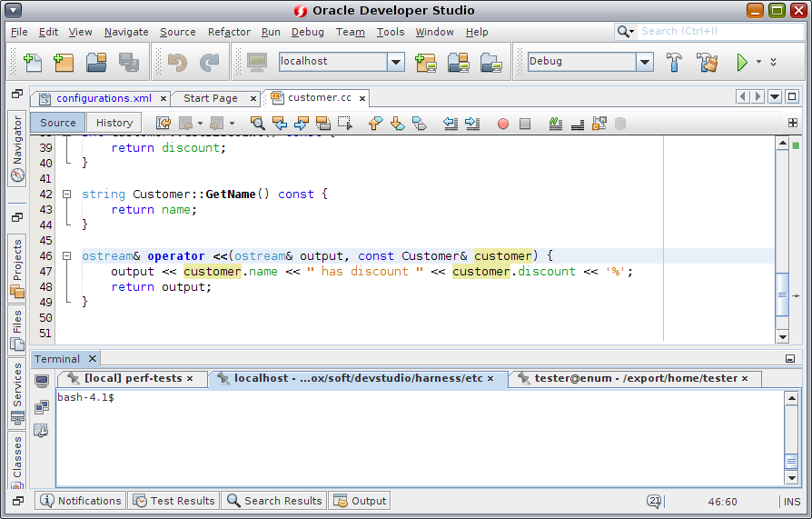The image size is (812, 519).
Task: Toggle the Source editor view
Action: 58,123
